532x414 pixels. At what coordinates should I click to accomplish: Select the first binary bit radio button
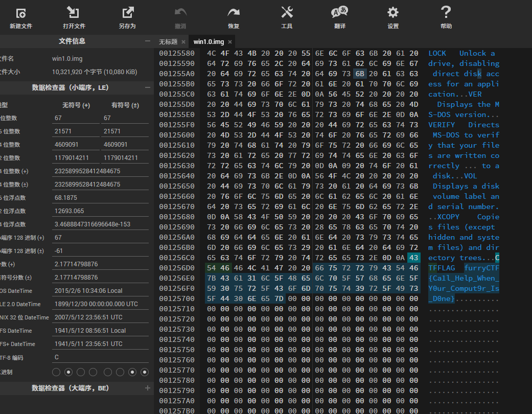(56, 372)
